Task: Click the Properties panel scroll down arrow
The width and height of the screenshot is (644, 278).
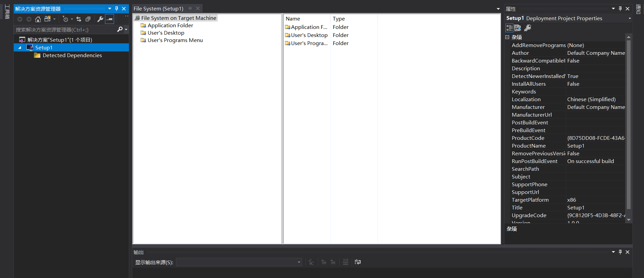Action: click(x=629, y=220)
